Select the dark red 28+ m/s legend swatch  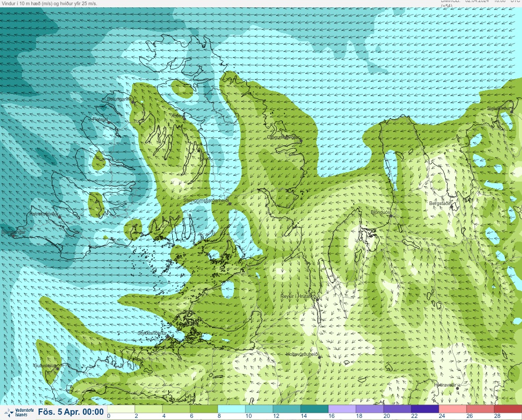pos(508,409)
